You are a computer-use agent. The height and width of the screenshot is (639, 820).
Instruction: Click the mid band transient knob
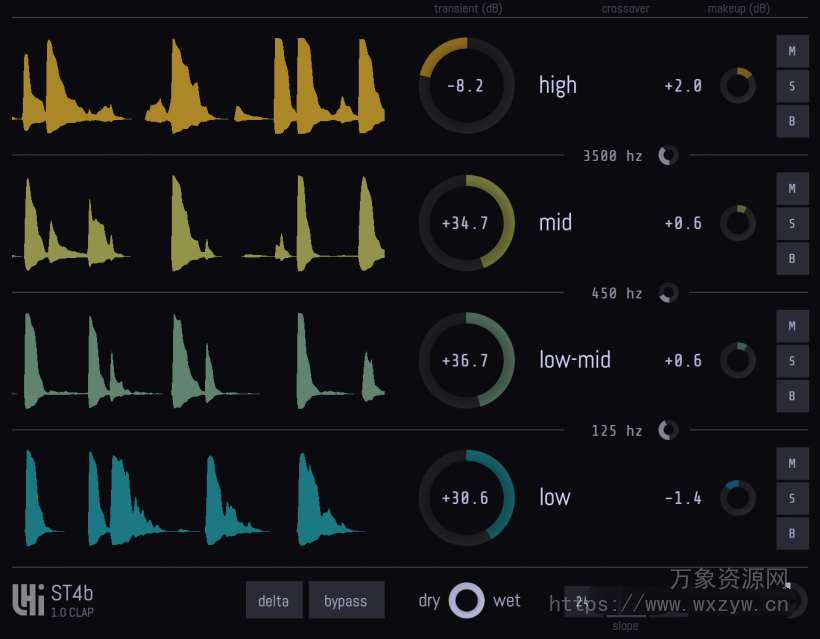coord(466,223)
